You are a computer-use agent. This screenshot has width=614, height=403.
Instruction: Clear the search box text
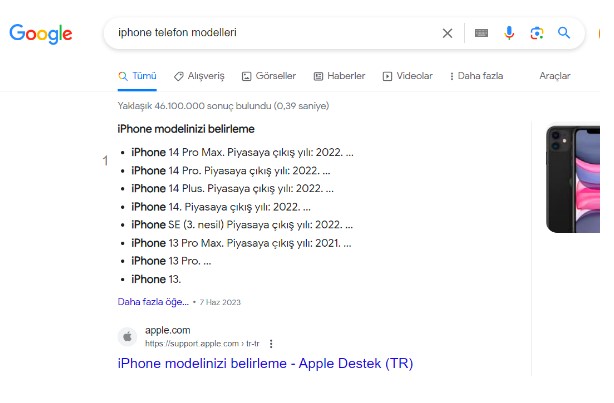pyautogui.click(x=447, y=33)
